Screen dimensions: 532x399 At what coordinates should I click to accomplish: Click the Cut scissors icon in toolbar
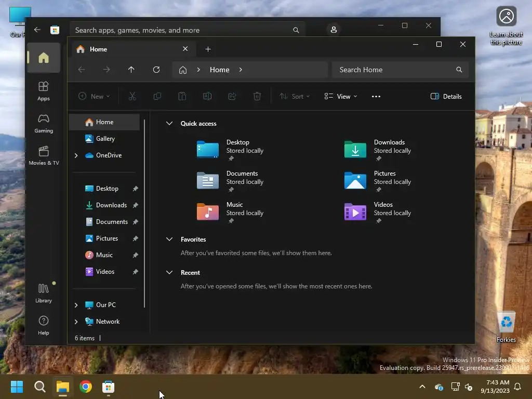pos(132,96)
